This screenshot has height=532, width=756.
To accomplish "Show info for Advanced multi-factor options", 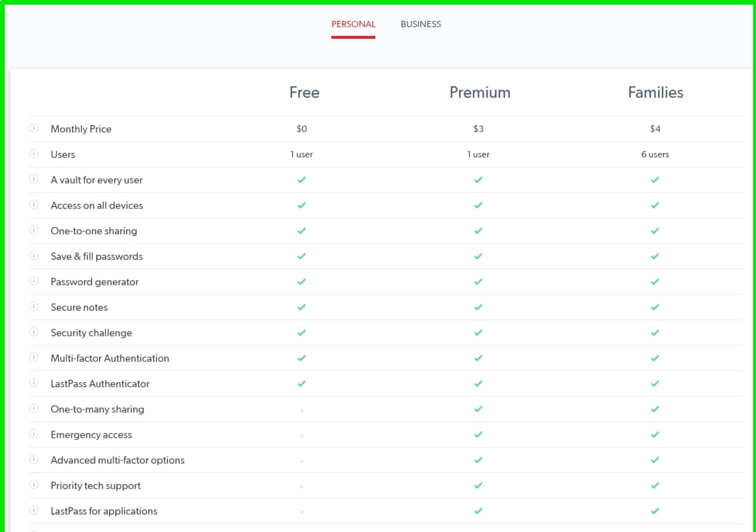I will tap(34, 459).
